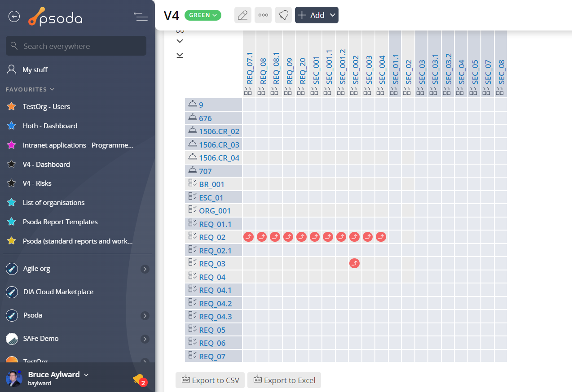572x392 pixels.
Task: Click the DIA Cloud Marketplace icon
Action: [x=12, y=292]
